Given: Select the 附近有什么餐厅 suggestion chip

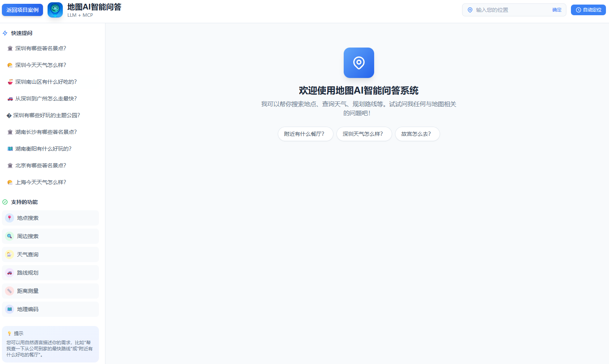Looking at the screenshot, I should (x=305, y=134).
